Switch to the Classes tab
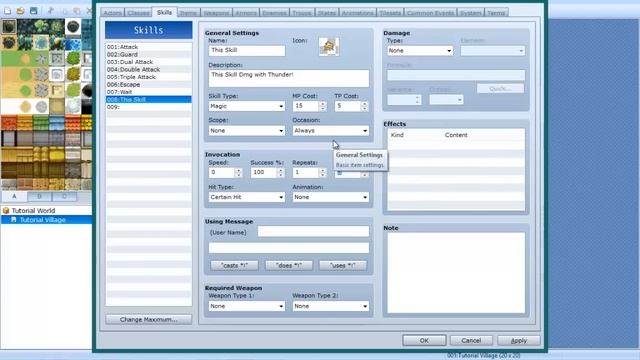 [x=138, y=13]
